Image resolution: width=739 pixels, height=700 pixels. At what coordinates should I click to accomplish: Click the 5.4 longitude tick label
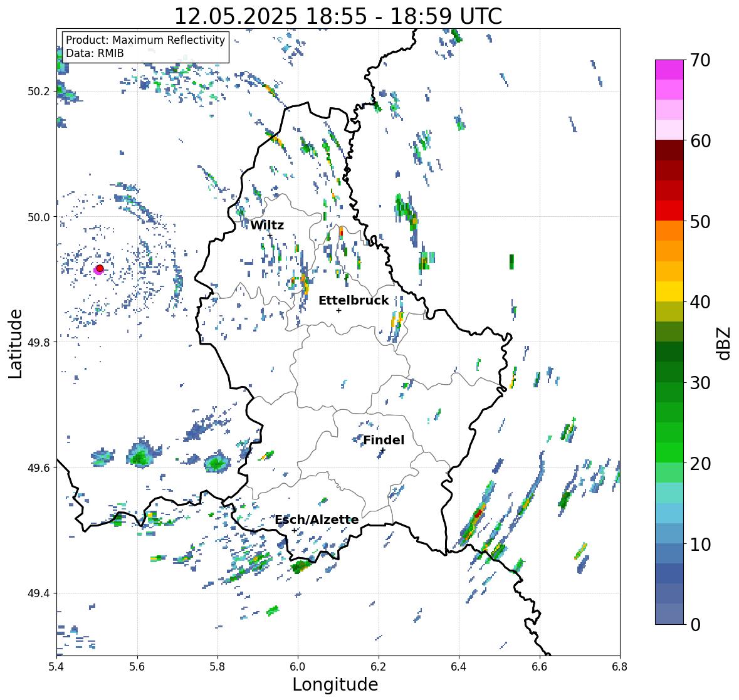(56, 666)
